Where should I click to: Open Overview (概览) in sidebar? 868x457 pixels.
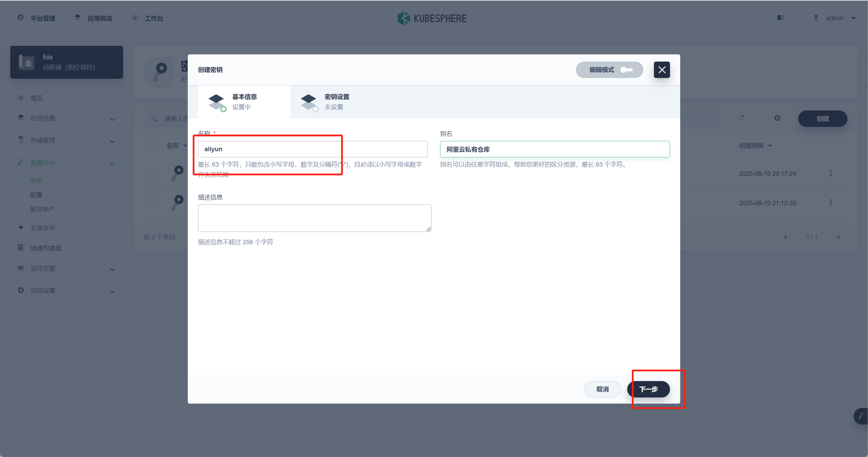click(37, 98)
